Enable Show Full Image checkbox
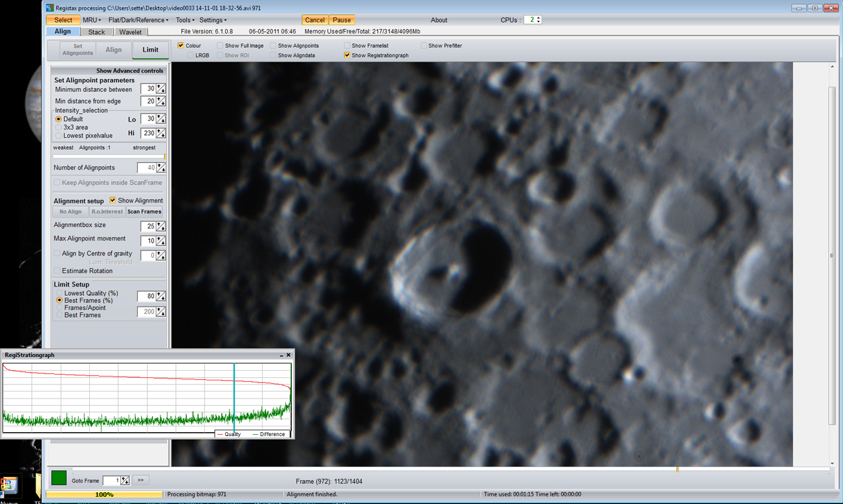 click(x=220, y=45)
